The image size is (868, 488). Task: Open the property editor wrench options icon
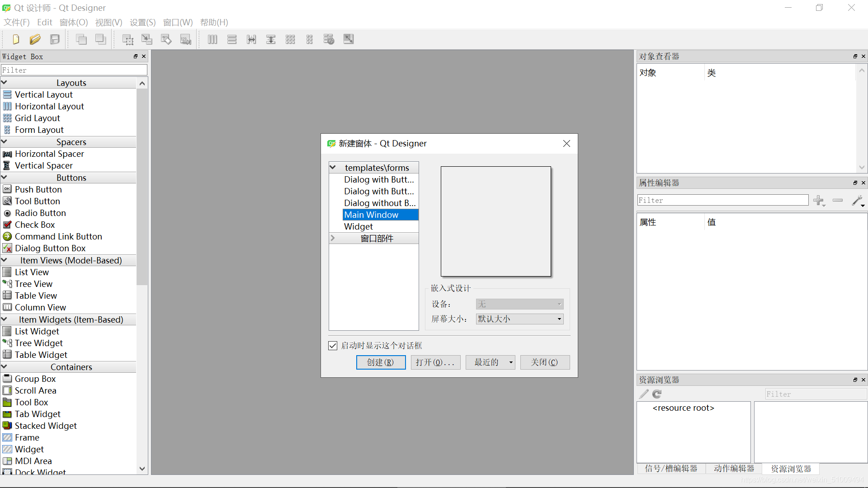point(858,201)
